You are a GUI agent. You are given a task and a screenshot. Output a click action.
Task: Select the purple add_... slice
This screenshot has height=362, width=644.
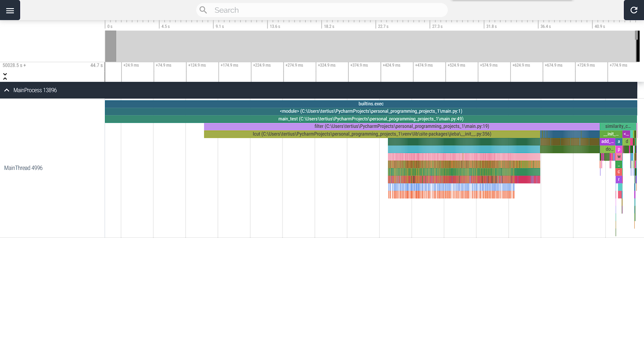(x=607, y=141)
